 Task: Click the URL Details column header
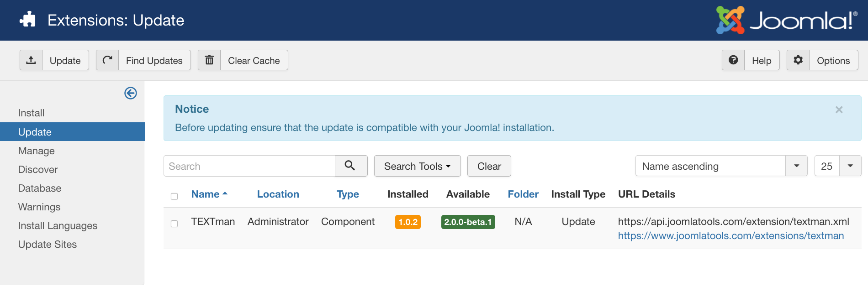coord(646,194)
